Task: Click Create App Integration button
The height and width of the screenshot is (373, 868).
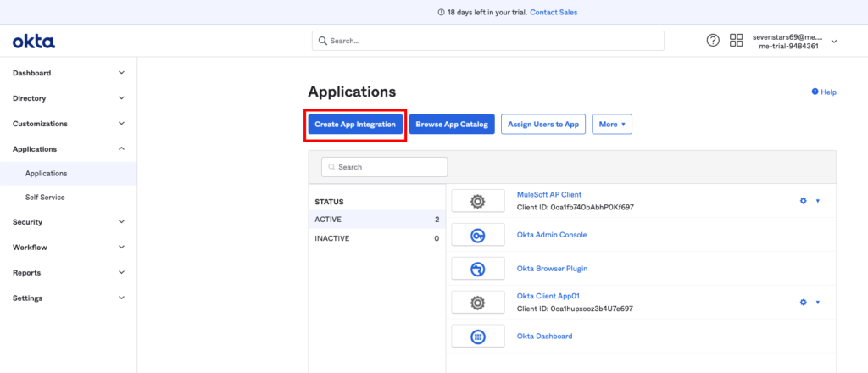Action: tap(355, 125)
